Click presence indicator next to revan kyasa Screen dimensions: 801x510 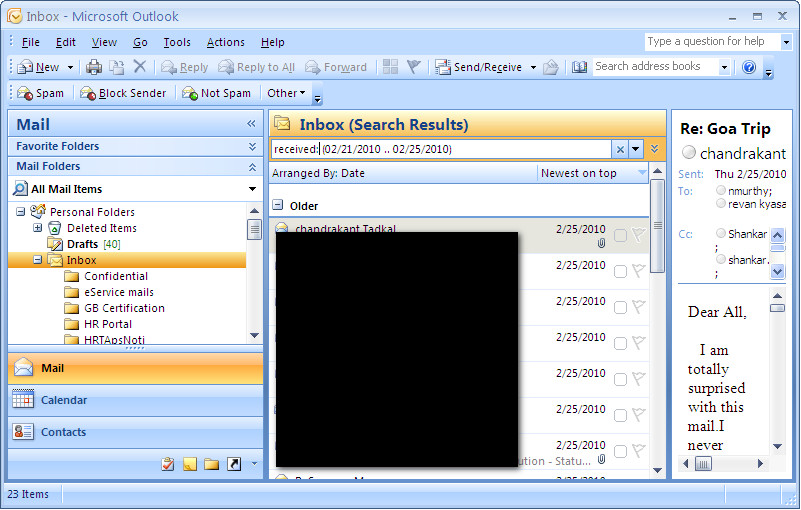click(x=721, y=203)
